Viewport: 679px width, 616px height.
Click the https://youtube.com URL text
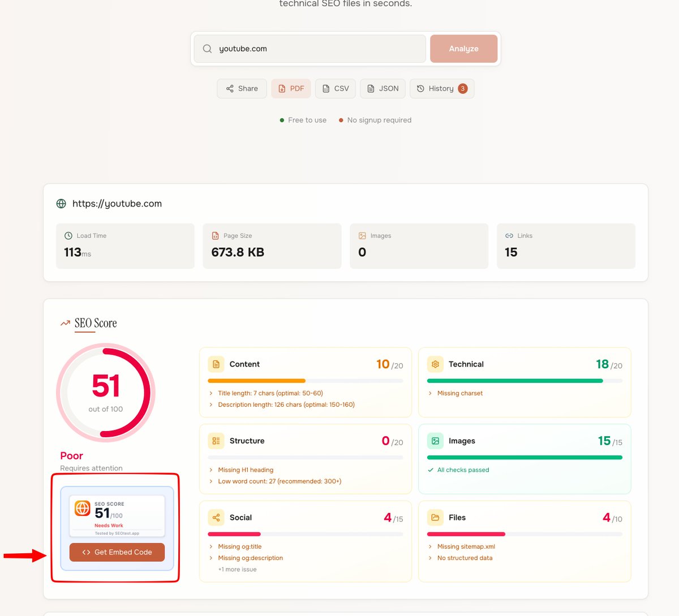click(x=117, y=204)
